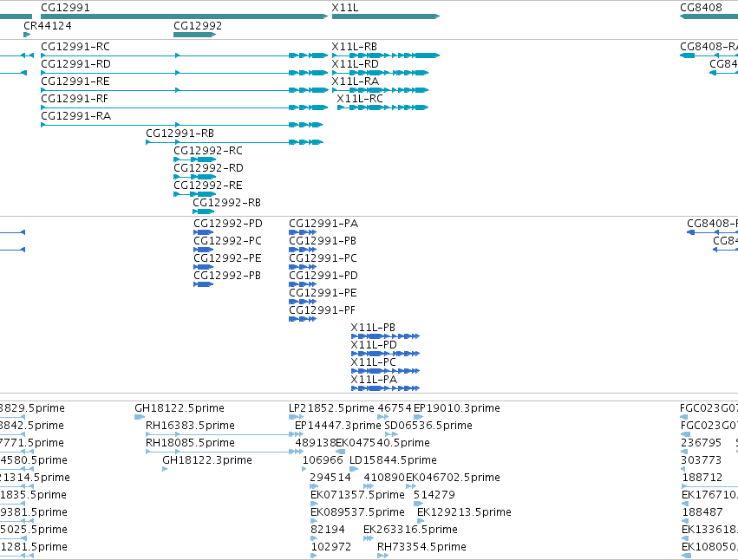
Task: Select transcript CG12991-RF
Action: tap(75, 99)
